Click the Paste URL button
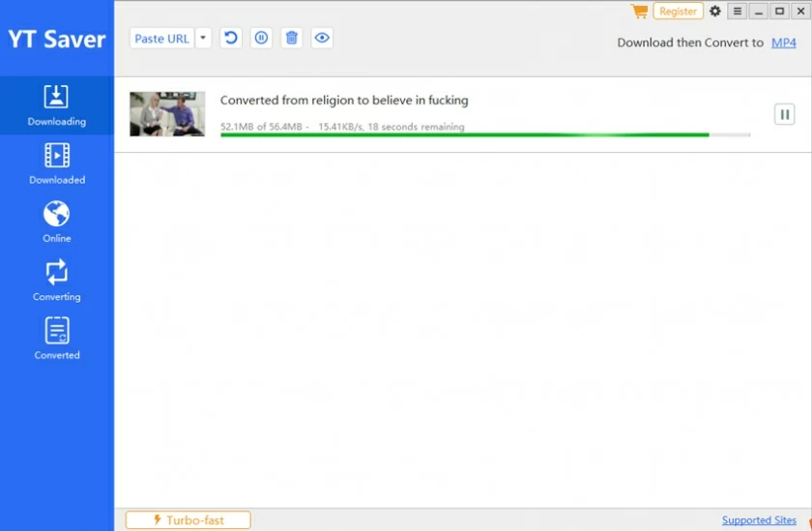 161,39
